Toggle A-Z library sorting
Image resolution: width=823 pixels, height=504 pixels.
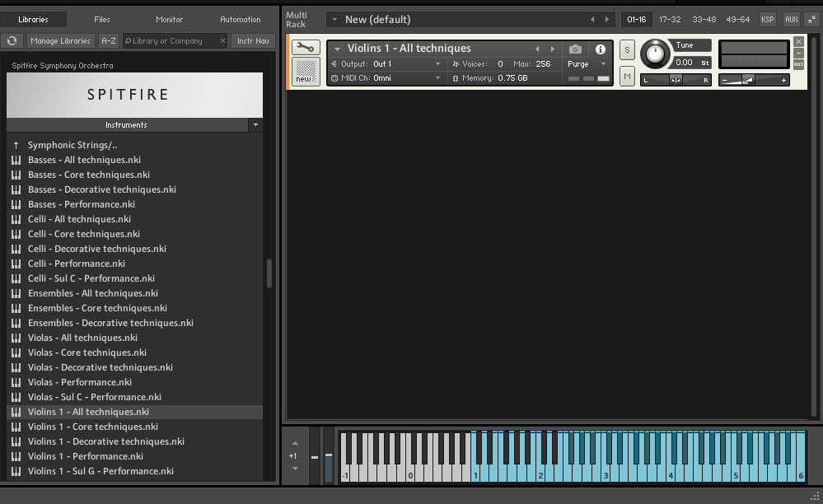(x=109, y=40)
